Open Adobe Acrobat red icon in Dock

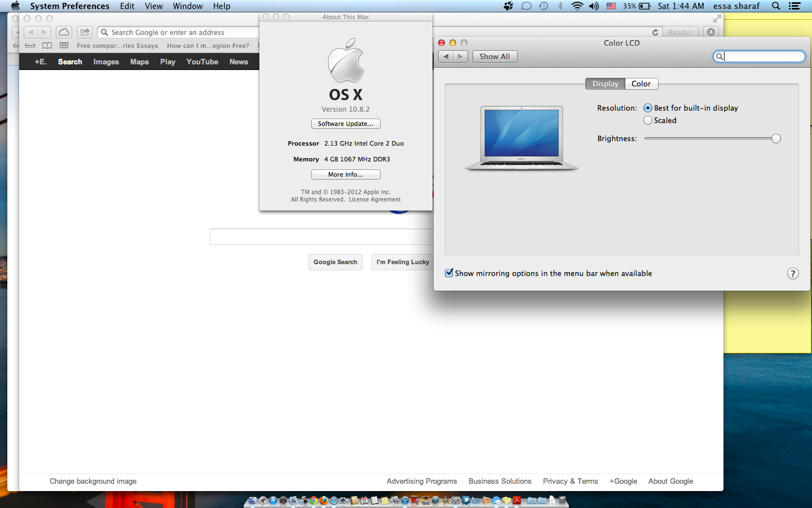[x=517, y=500]
